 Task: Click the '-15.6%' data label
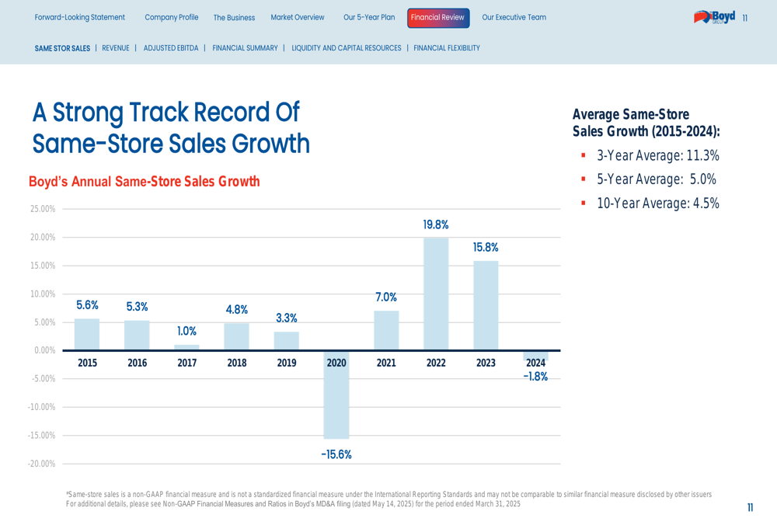pos(336,455)
